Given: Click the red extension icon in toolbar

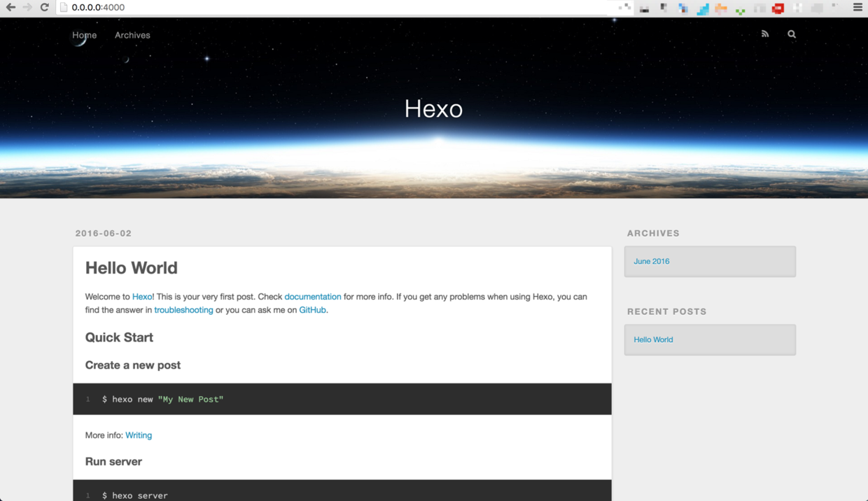Looking at the screenshot, I should pyautogui.click(x=778, y=8).
